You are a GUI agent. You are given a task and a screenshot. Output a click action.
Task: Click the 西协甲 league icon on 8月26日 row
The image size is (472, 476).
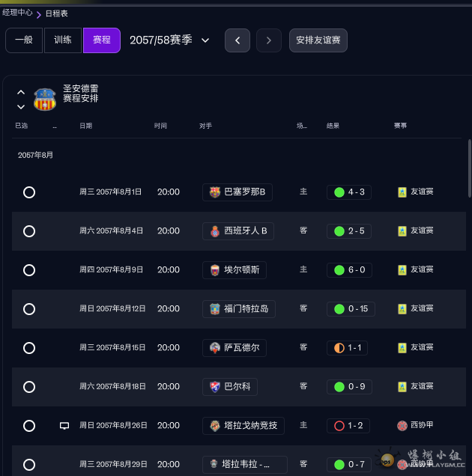(402, 426)
